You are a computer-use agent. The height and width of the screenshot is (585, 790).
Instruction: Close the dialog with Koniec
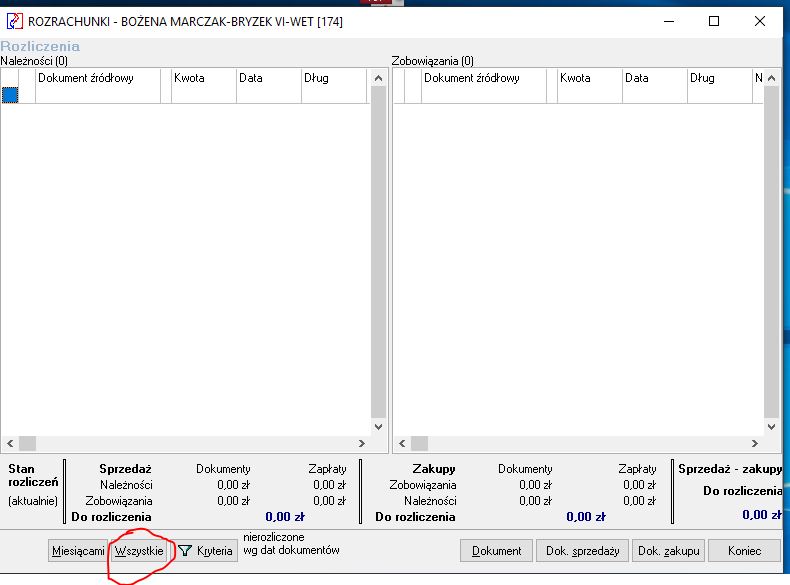point(744,551)
